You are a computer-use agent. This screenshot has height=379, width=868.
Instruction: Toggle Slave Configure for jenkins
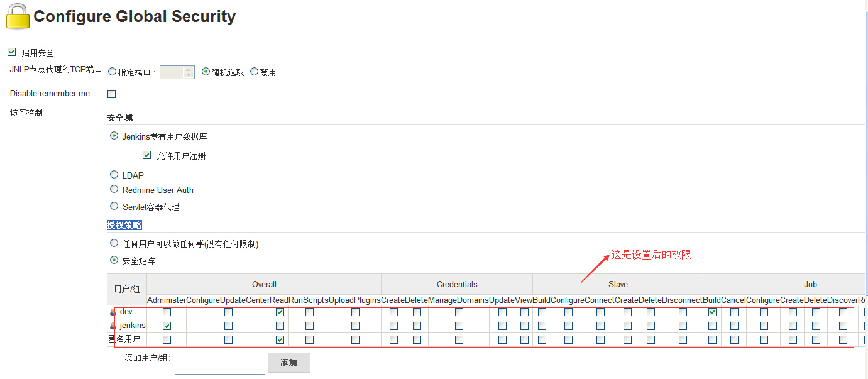(568, 326)
